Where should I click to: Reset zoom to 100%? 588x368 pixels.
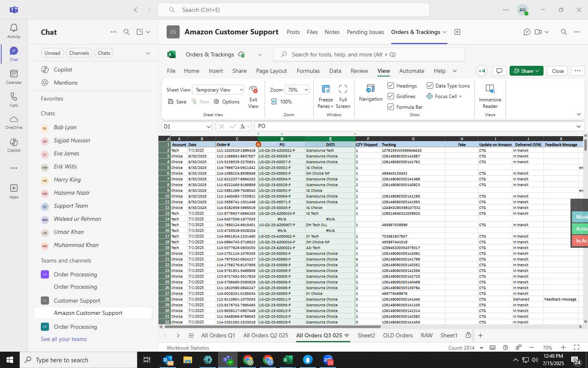tap(281, 102)
